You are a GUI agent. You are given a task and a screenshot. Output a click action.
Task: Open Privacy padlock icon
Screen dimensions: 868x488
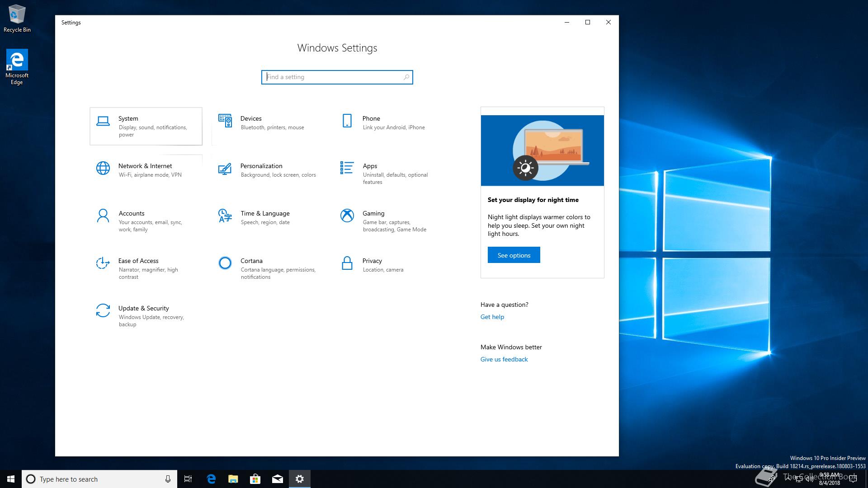[347, 263]
